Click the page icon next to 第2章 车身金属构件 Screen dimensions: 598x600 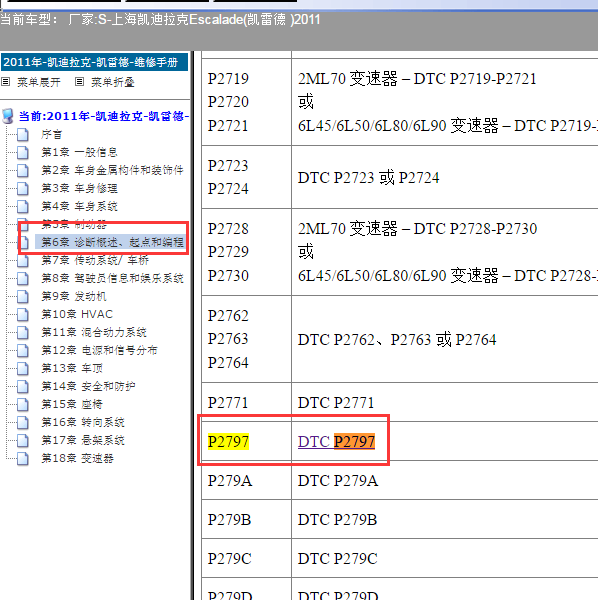(x=23, y=170)
